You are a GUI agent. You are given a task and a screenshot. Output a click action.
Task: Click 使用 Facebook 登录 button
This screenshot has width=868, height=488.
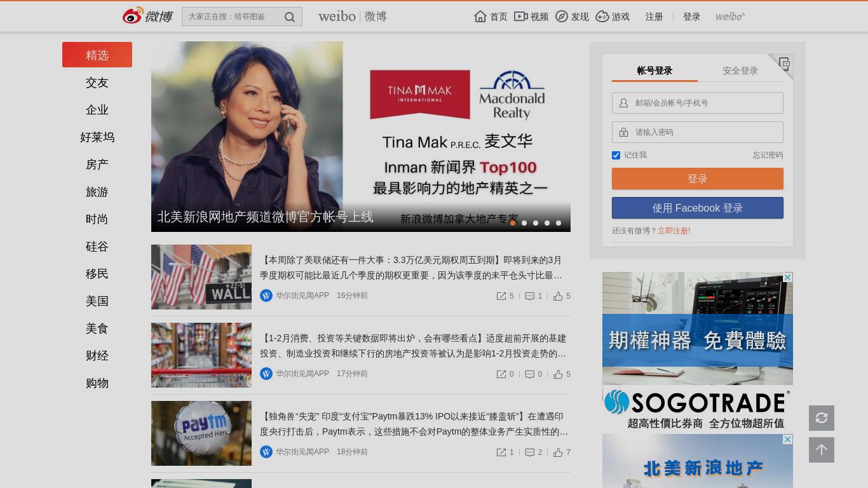(x=698, y=208)
